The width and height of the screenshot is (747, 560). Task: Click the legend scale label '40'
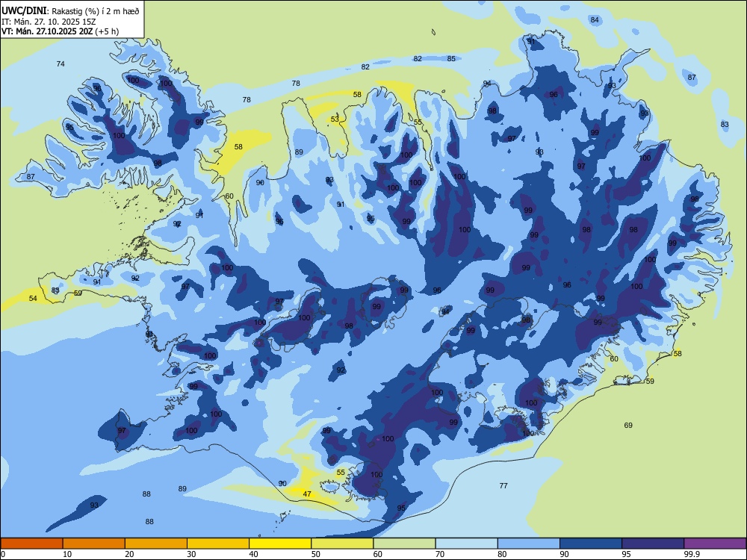coord(254,554)
